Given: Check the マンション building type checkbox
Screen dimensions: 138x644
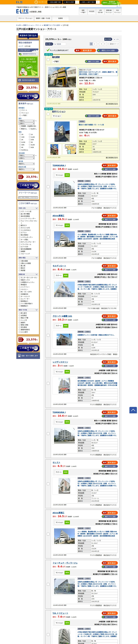Looking at the screenshot, I should [x=20, y=113].
